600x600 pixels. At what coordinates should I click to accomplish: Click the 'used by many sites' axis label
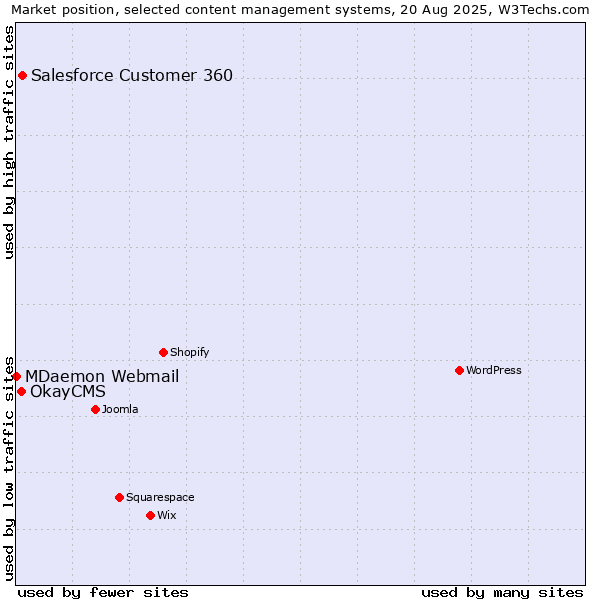coord(502,593)
